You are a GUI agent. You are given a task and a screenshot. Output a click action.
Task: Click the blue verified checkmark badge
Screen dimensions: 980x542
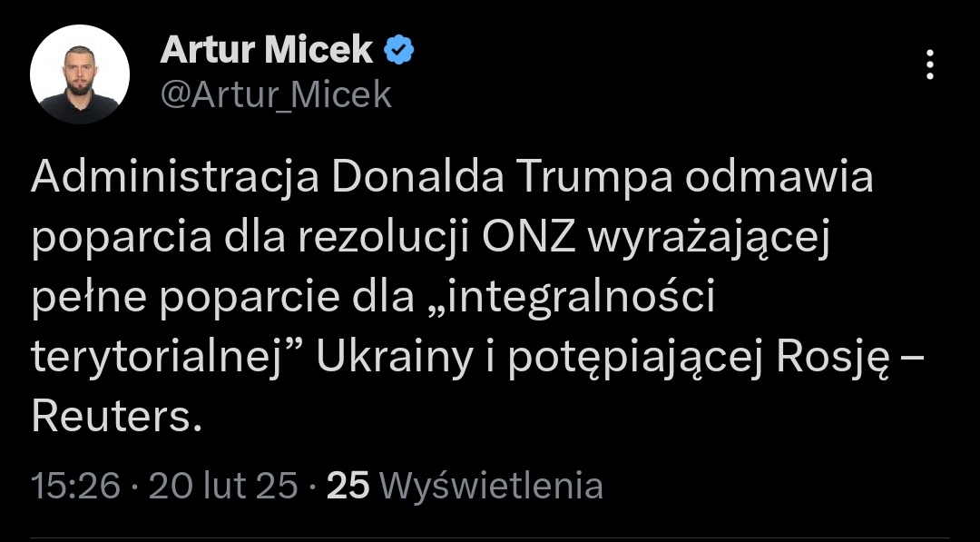pos(400,50)
